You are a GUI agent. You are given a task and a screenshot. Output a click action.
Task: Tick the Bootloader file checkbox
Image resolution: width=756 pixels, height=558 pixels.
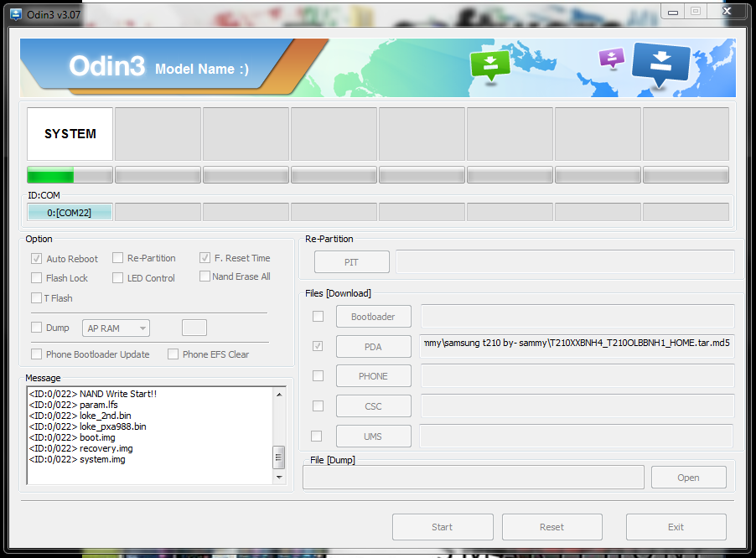coord(318,316)
